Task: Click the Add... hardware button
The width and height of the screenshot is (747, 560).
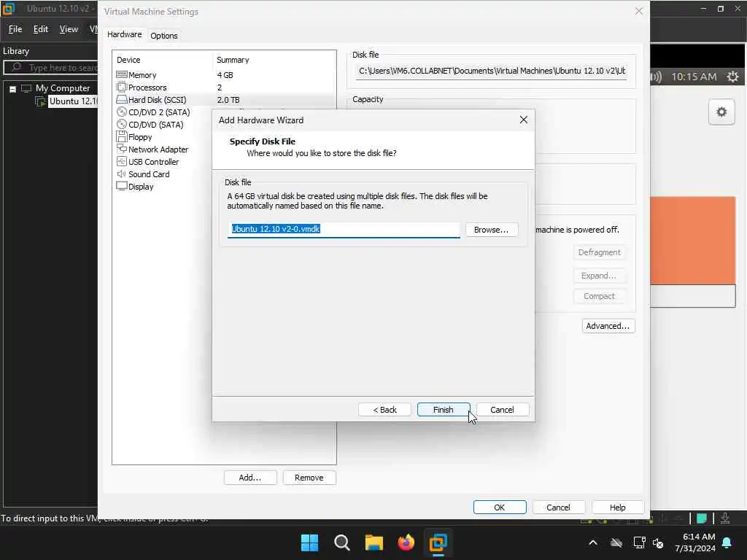Action: pyautogui.click(x=250, y=478)
